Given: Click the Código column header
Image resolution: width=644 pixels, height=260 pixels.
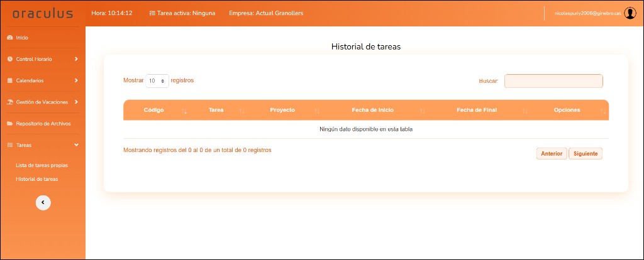Looking at the screenshot, I should [x=154, y=111].
